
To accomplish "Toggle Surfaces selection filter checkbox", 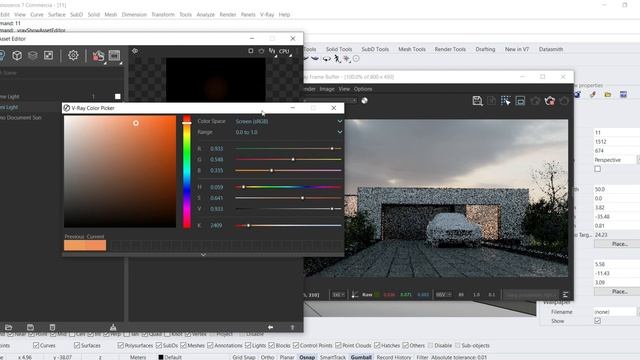I will coord(77,345).
